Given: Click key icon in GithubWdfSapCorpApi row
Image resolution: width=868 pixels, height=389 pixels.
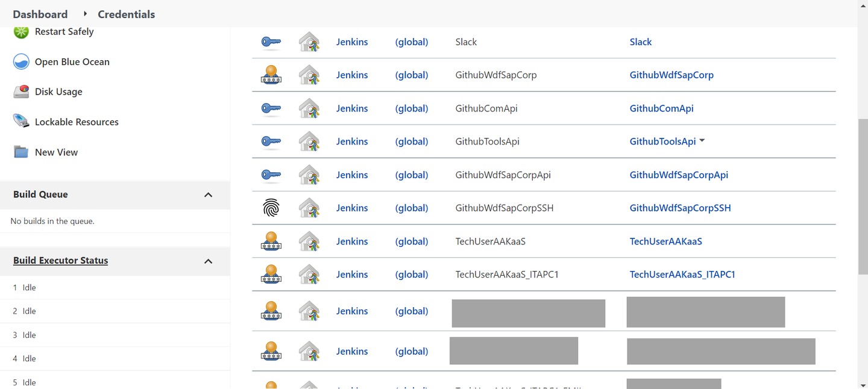Looking at the screenshot, I should [x=271, y=175].
